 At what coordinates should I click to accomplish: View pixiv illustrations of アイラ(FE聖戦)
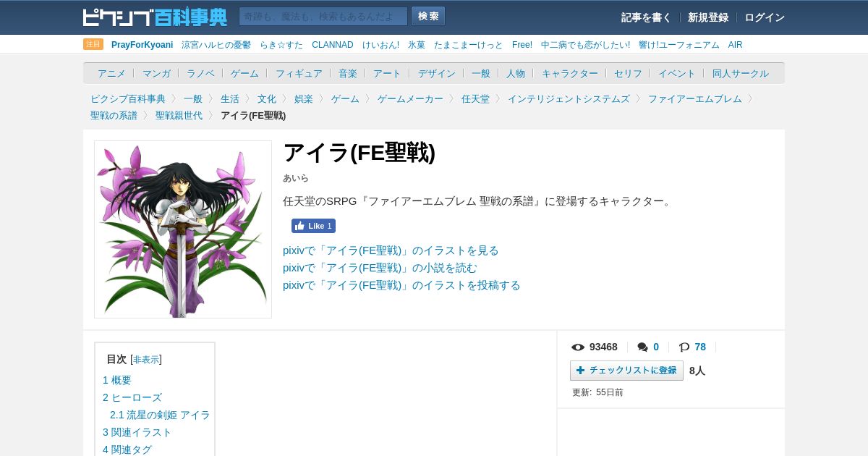click(391, 250)
